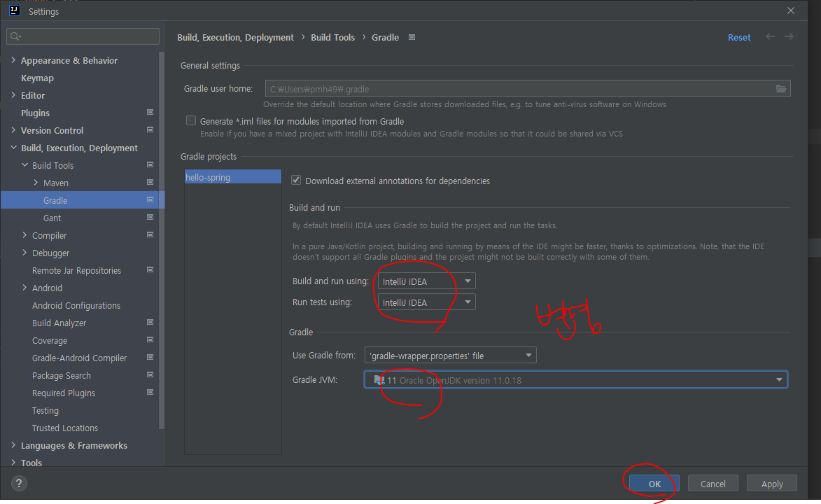Expand the Android node
The width and height of the screenshot is (821, 504).
(24, 288)
